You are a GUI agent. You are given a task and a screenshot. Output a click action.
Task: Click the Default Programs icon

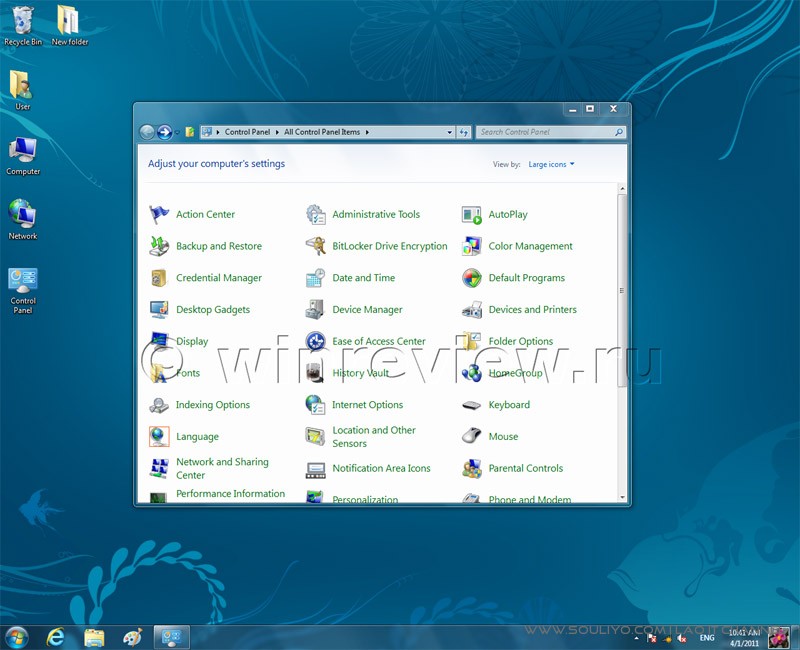click(472, 278)
